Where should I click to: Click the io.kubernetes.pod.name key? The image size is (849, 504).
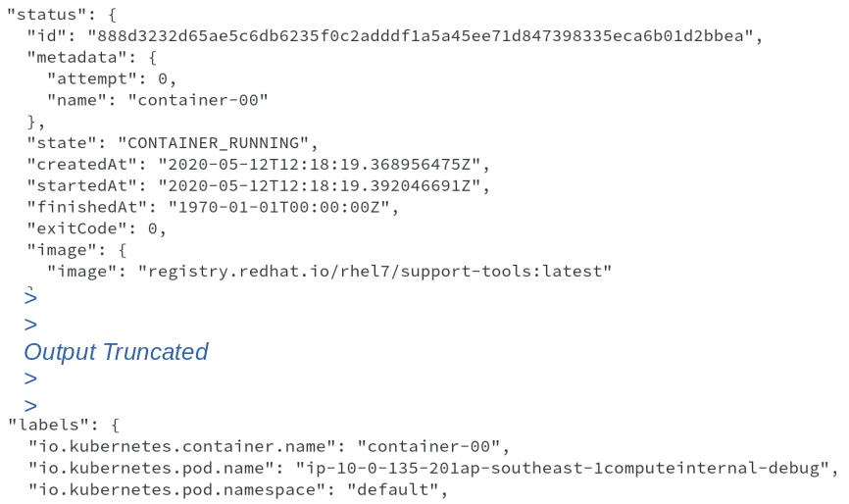(155, 468)
